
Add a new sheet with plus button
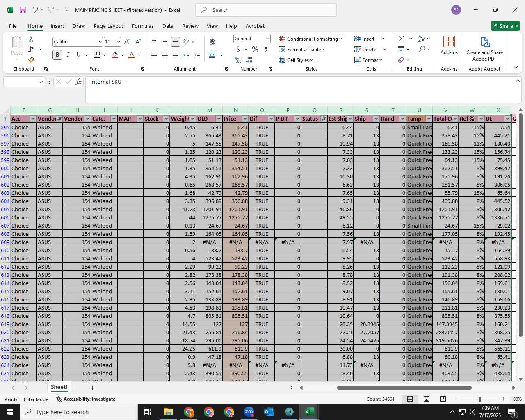(92, 388)
